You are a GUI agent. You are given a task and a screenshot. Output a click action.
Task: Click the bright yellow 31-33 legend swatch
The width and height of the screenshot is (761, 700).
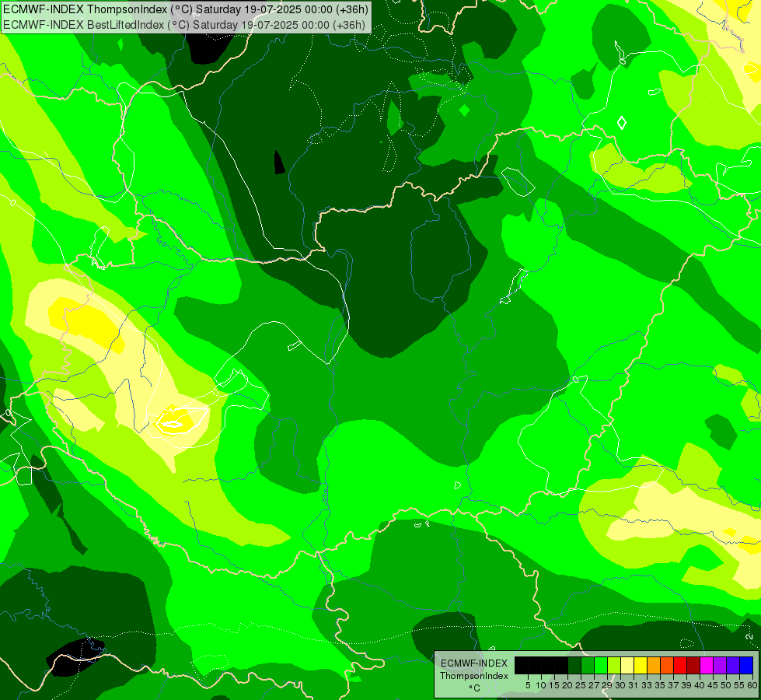tap(641, 665)
